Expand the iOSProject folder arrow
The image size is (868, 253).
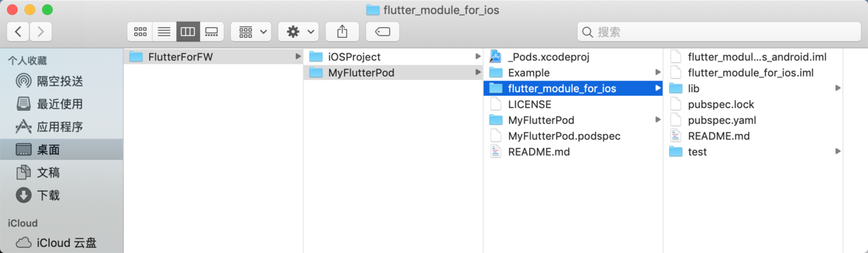pyautogui.click(x=477, y=57)
